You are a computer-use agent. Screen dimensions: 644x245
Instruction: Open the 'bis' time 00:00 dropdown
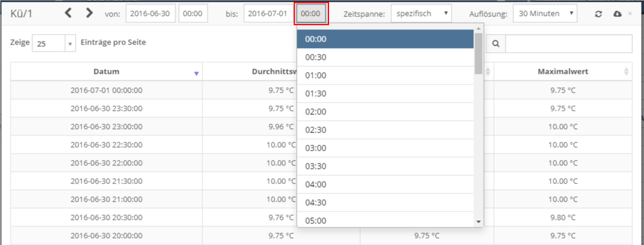click(311, 13)
